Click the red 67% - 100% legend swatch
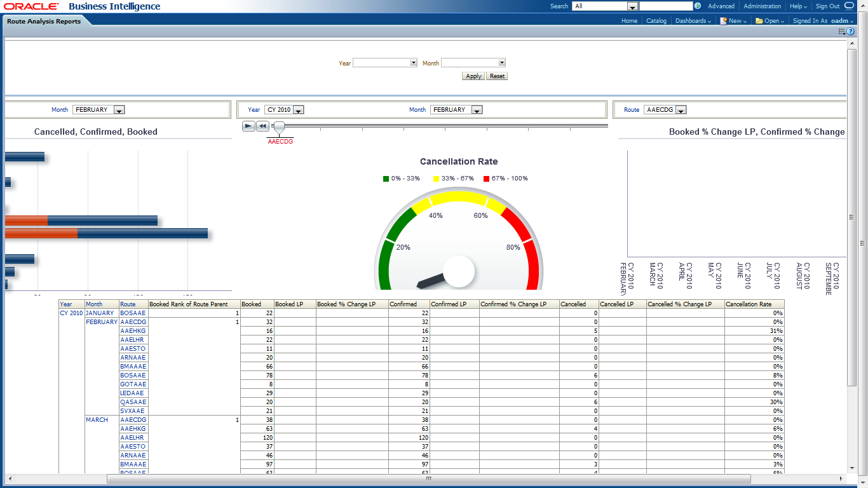The width and height of the screenshot is (868, 488). 487,179
